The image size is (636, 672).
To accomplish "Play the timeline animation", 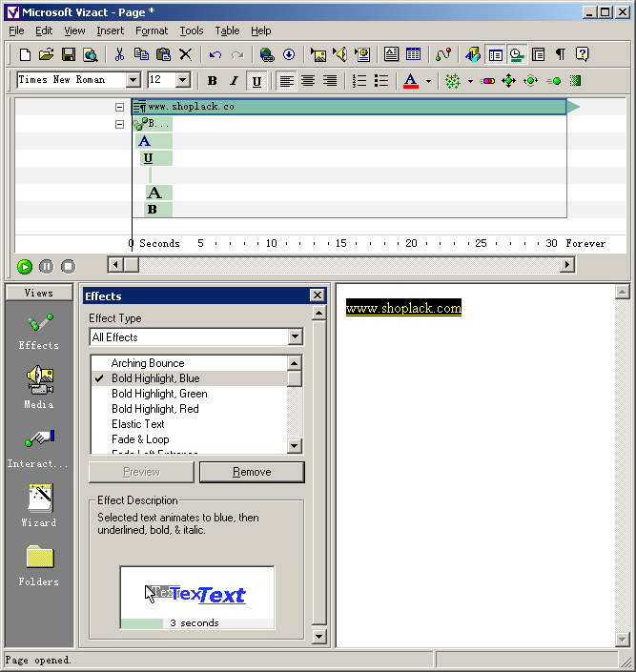I will [x=25, y=267].
